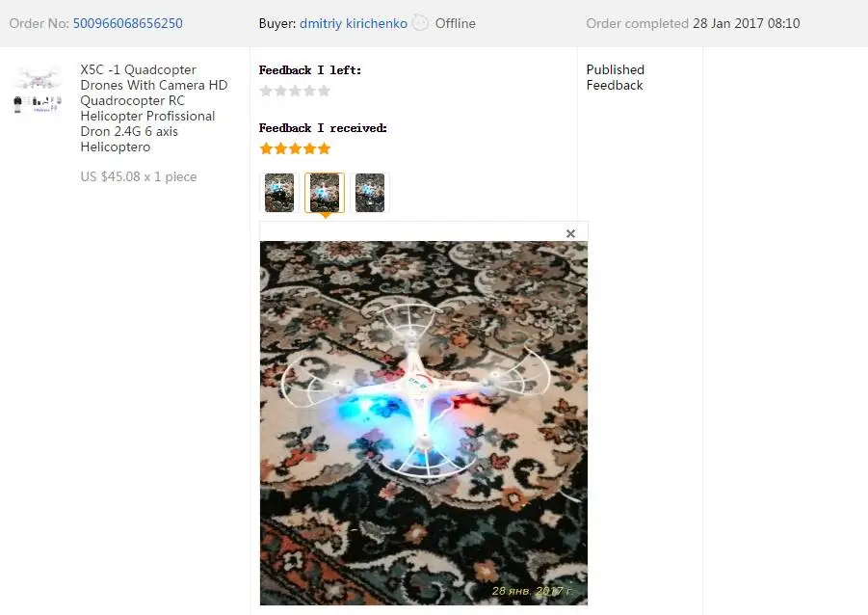Viewport: 868px width, 615px height.
Task: Click the Published Feedback status text
Action: tap(615, 77)
